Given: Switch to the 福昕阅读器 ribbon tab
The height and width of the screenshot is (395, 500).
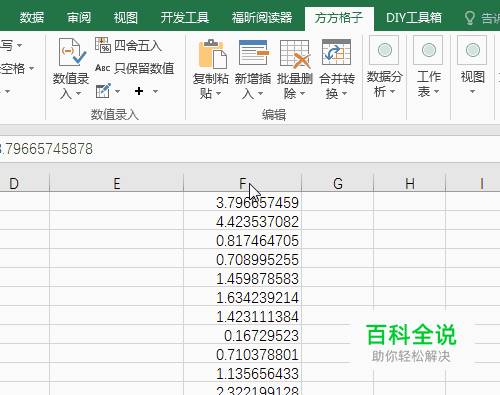Looking at the screenshot, I should (262, 18).
